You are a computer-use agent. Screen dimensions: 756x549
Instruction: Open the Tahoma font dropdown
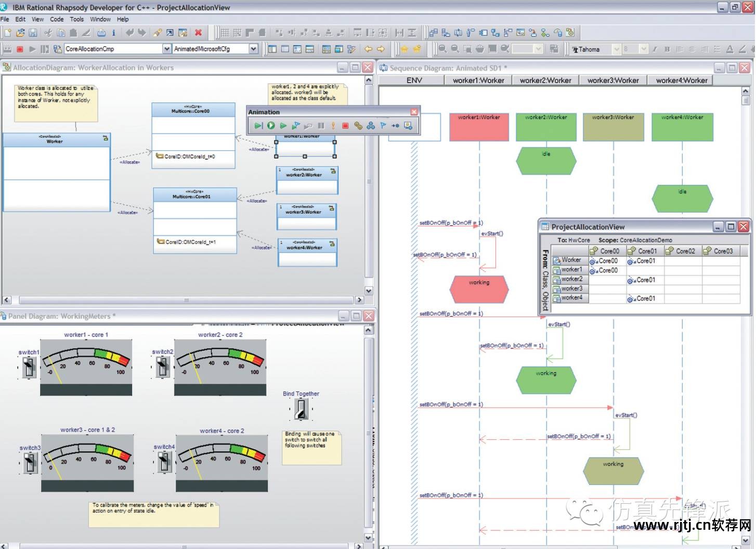617,49
